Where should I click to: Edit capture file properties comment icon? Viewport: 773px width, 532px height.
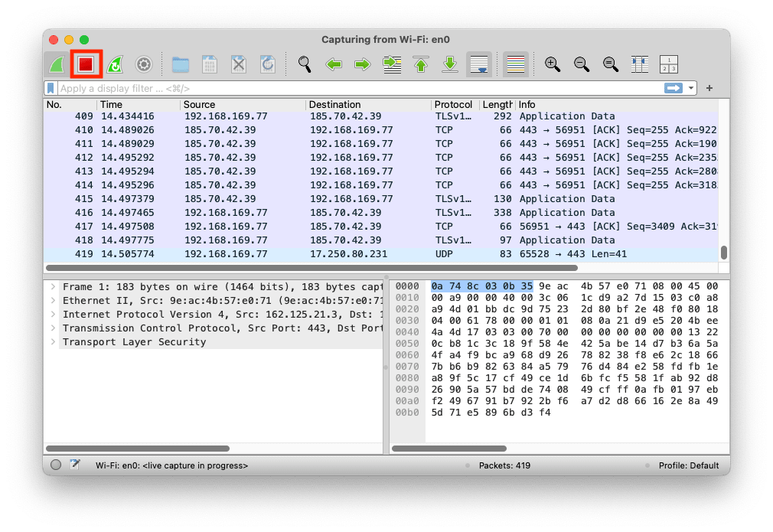75,465
